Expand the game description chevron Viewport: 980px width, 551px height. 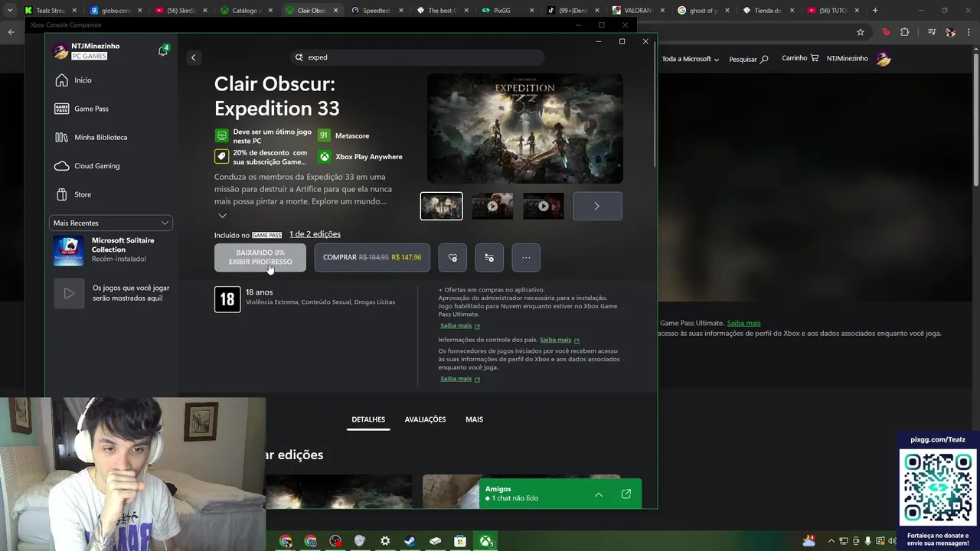222,216
